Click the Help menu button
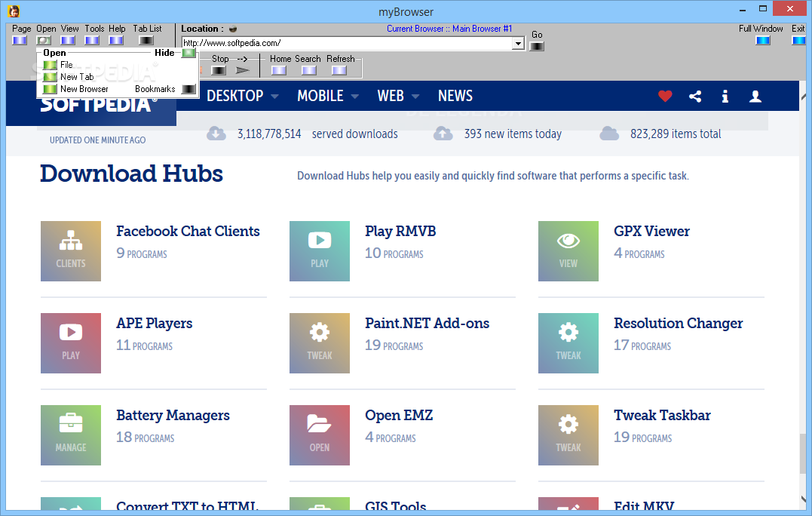 click(116, 41)
